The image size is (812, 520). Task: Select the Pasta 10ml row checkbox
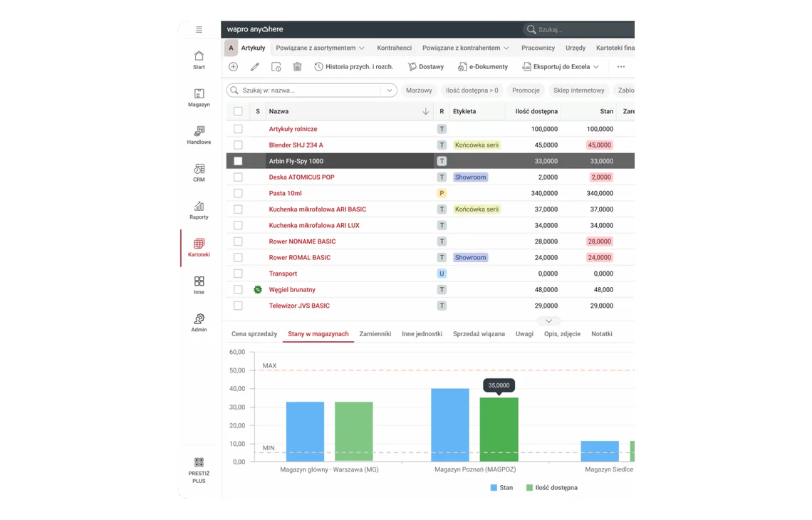tap(238, 193)
